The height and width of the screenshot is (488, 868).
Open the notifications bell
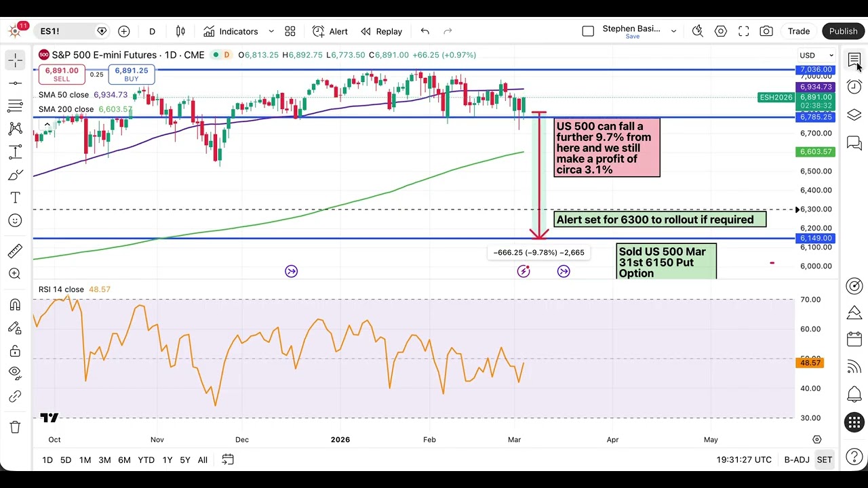(854, 394)
